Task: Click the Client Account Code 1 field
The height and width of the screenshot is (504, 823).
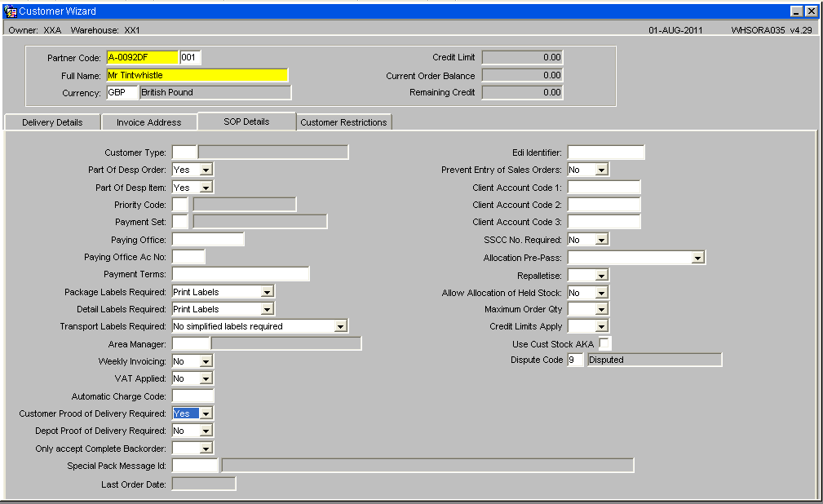Action: coord(604,188)
